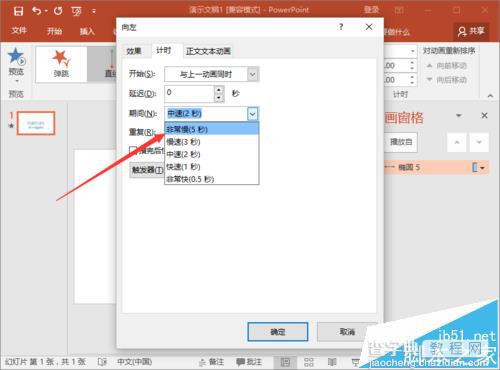
Task: Select the 弹跳 animation effect
Action: pos(61,64)
